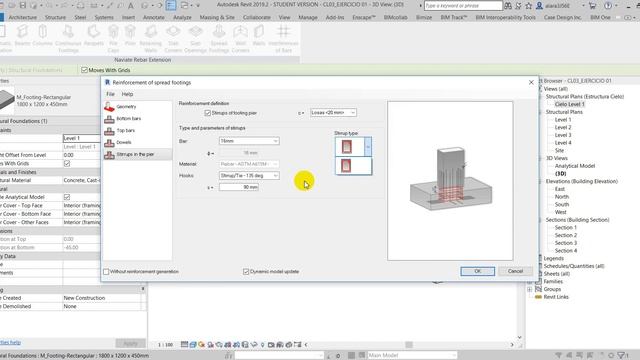Click the Slab Corners ribbon icon

(x=173, y=39)
